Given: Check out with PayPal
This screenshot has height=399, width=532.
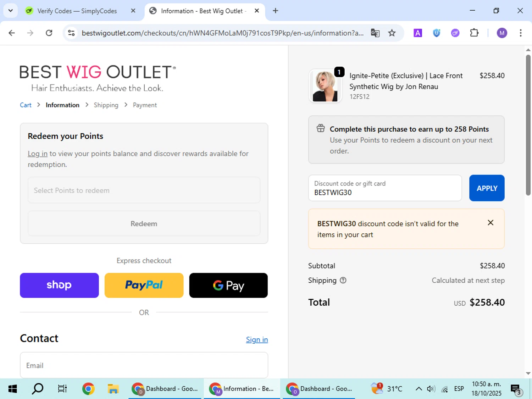Looking at the screenshot, I should click(x=144, y=285).
